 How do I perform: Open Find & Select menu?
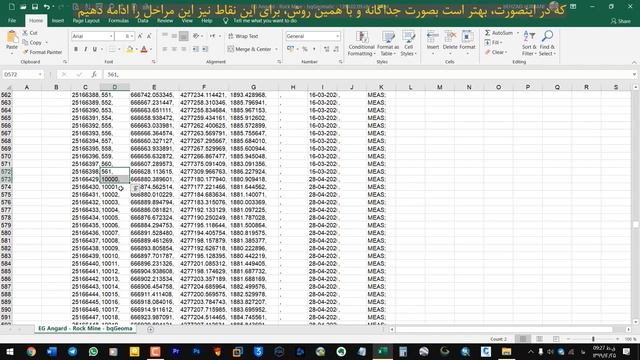547,43
